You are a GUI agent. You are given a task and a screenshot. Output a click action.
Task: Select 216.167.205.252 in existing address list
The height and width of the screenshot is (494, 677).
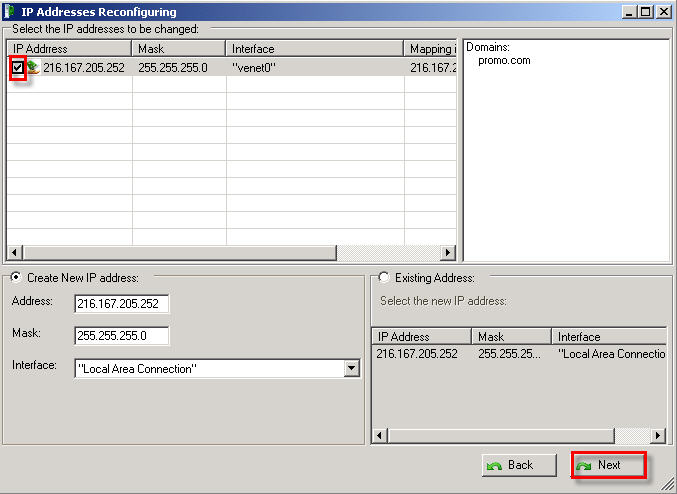pyautogui.click(x=417, y=354)
